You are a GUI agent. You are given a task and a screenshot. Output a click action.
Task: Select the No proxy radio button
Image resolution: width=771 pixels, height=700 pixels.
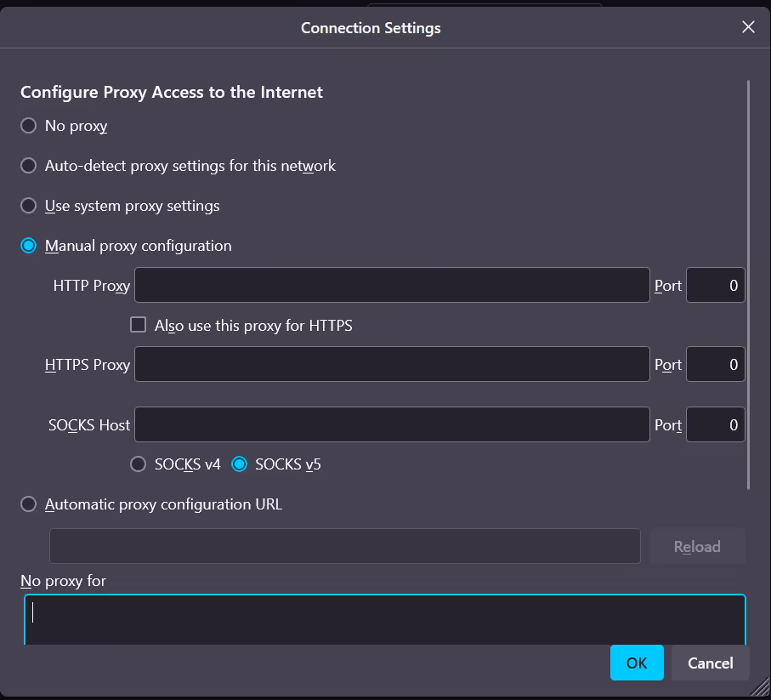pos(29,126)
